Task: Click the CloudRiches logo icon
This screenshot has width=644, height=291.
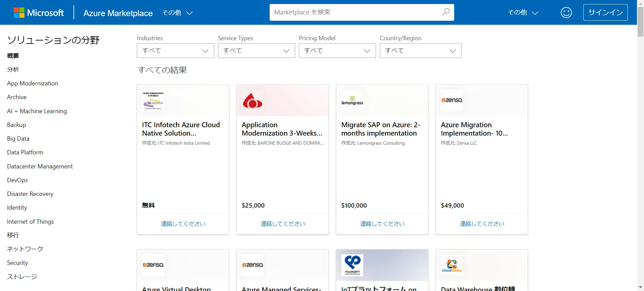Action: pyautogui.click(x=452, y=265)
